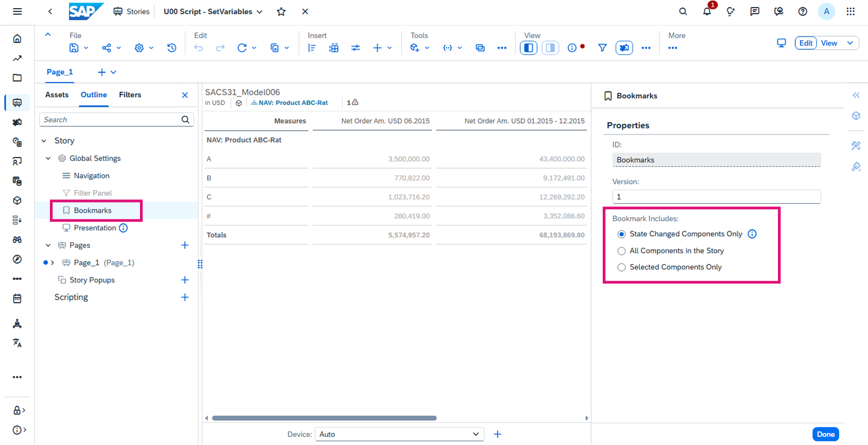Open the Outline tab
868x445 pixels.
tap(94, 95)
